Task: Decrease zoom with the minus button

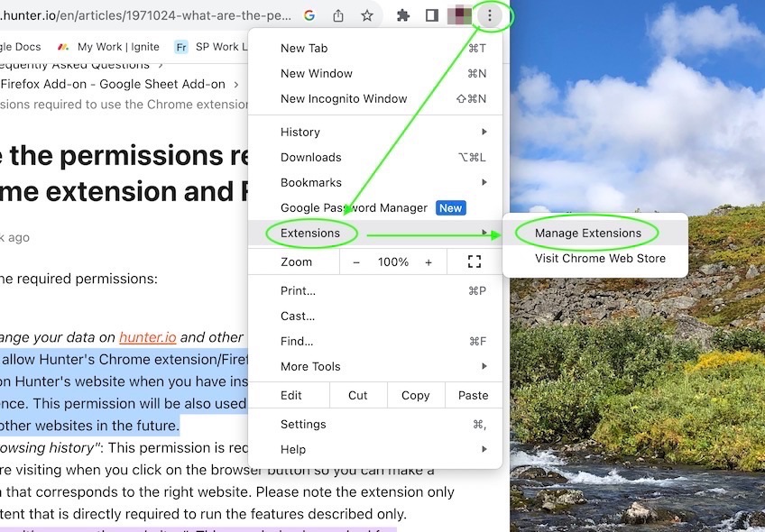Action: (x=356, y=262)
